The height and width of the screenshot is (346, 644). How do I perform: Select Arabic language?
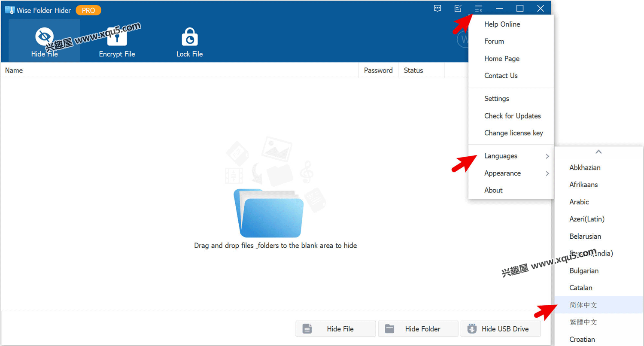(x=599, y=202)
